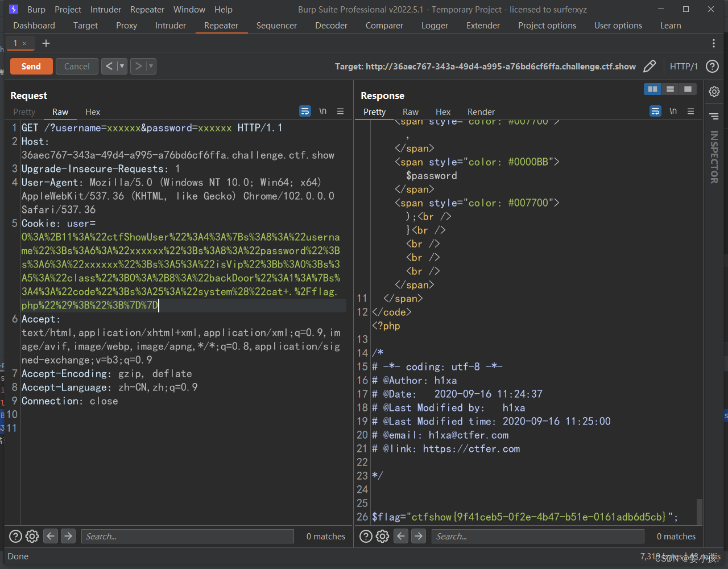Open the Learn tab
The image size is (728, 569).
(671, 26)
